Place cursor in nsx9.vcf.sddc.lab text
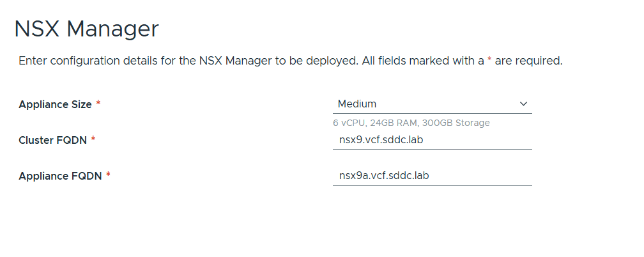Screen dimensions: 644x257 tap(380, 139)
